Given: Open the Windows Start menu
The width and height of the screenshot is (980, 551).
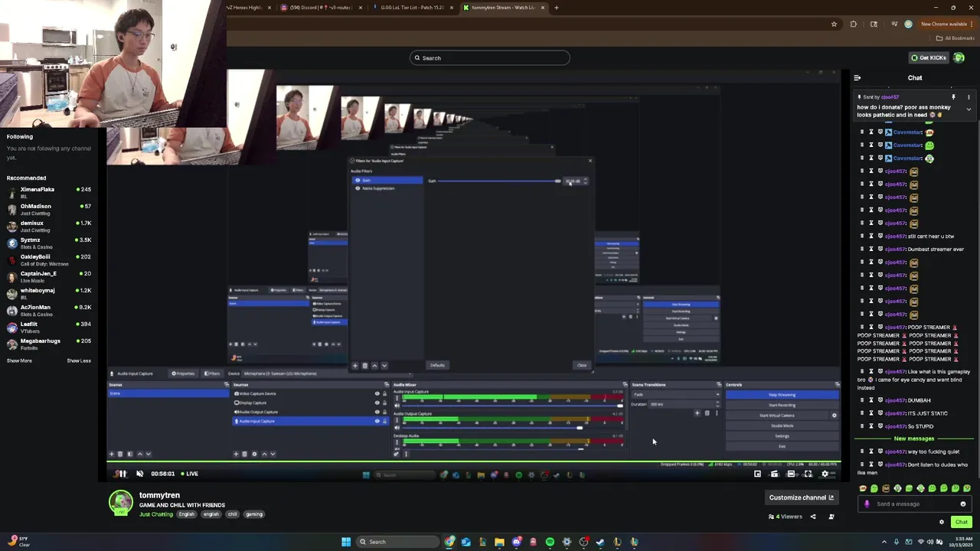Looking at the screenshot, I should click(346, 542).
